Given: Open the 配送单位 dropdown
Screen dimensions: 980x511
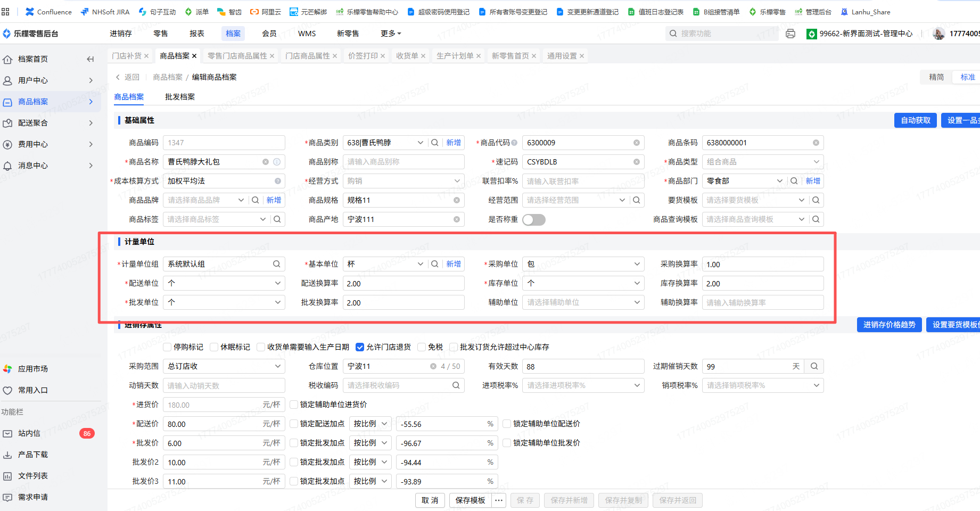Looking at the screenshot, I should [224, 283].
